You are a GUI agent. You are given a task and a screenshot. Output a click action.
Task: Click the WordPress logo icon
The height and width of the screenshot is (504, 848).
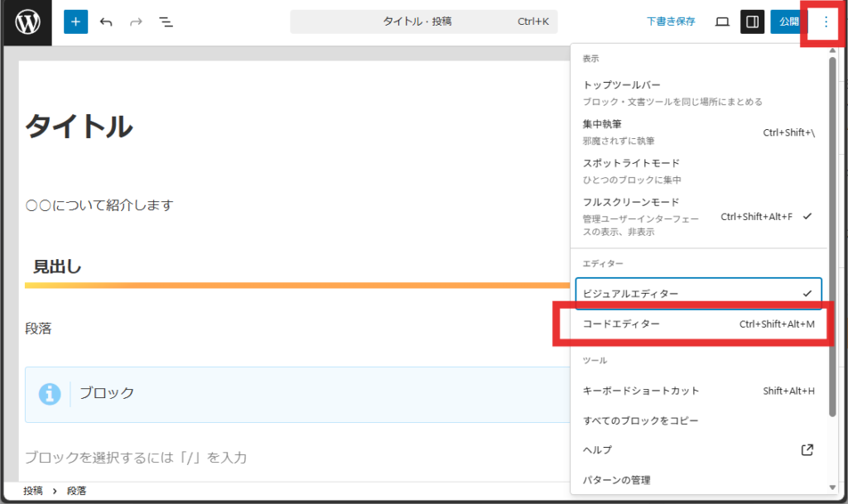coord(26,22)
